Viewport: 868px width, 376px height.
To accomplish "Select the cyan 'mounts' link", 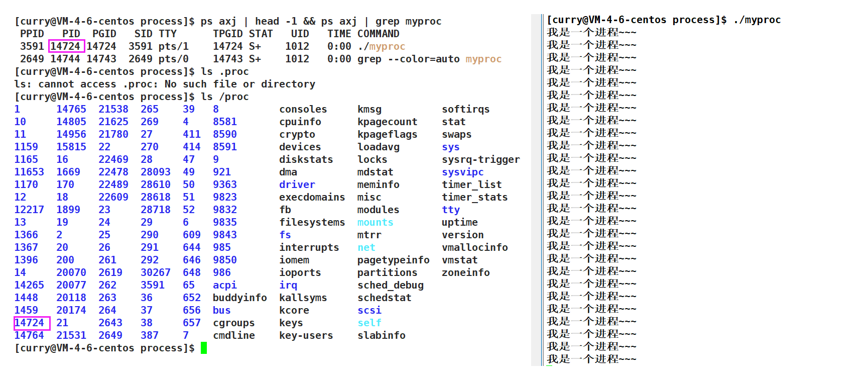I will click(375, 223).
